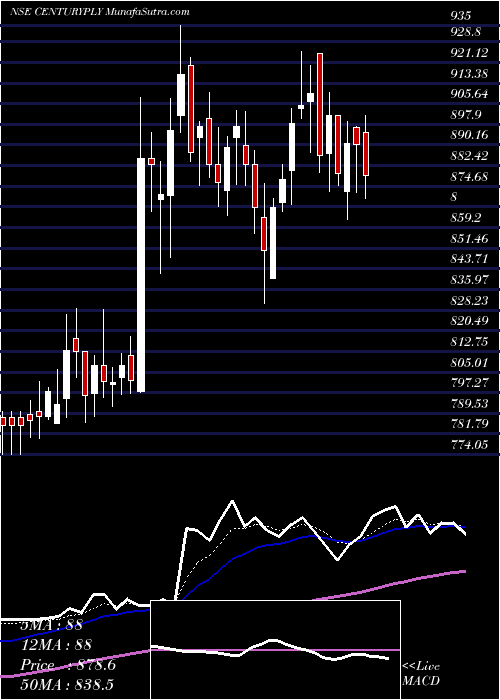Pick the 843.71 axis label
The image size is (500, 700).
pyautogui.click(x=469, y=259)
